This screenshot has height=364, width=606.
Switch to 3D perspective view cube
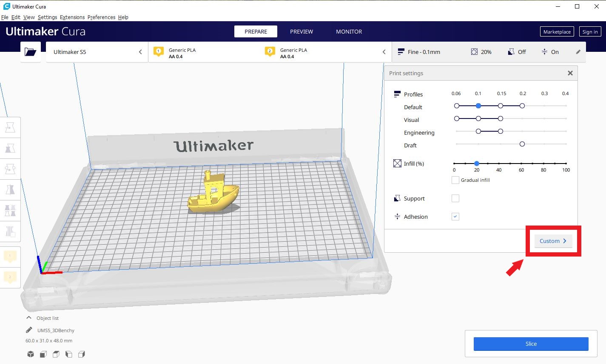click(x=30, y=354)
